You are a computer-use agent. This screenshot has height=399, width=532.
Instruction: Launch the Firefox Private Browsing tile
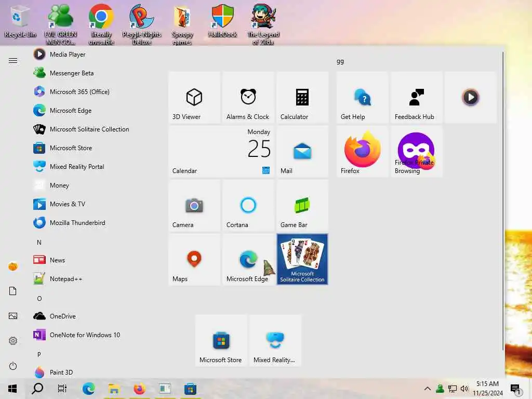416,151
